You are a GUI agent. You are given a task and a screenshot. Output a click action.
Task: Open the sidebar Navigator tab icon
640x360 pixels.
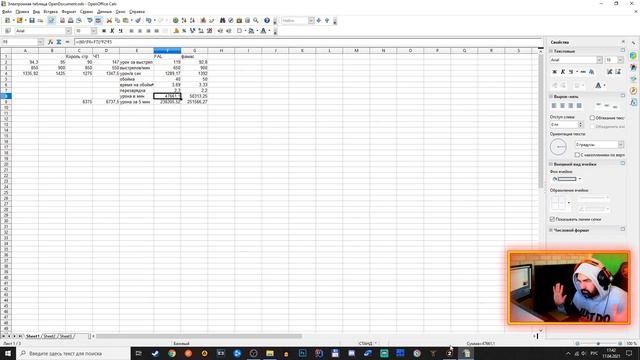633,91
